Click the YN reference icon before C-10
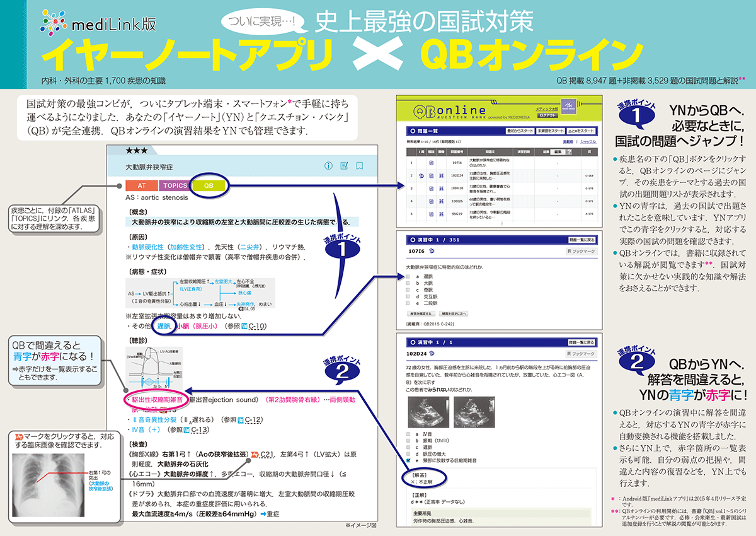 [x=244, y=326]
